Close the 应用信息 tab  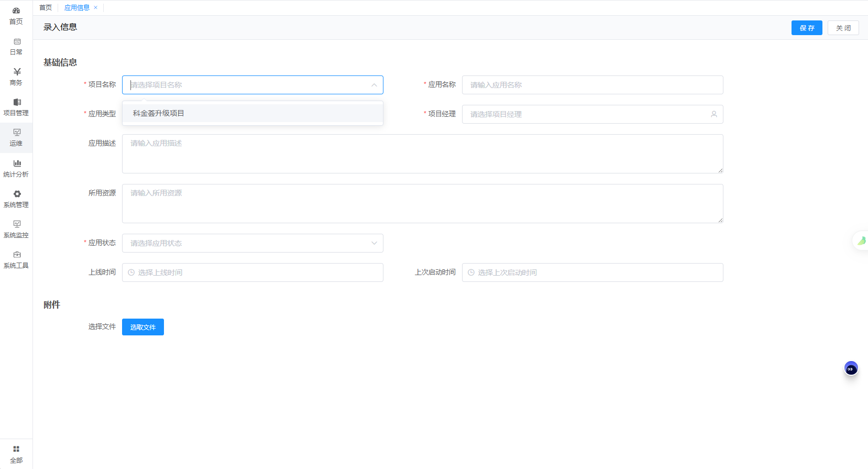point(95,8)
